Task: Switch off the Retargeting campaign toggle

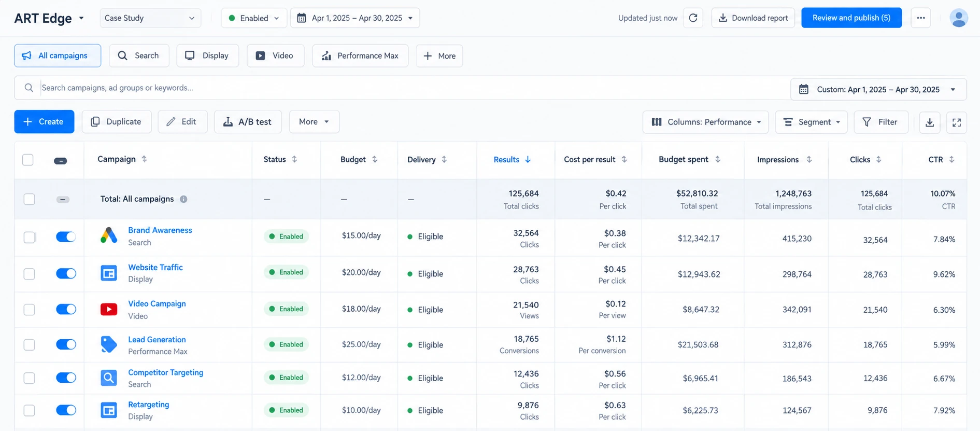Action: pyautogui.click(x=66, y=410)
